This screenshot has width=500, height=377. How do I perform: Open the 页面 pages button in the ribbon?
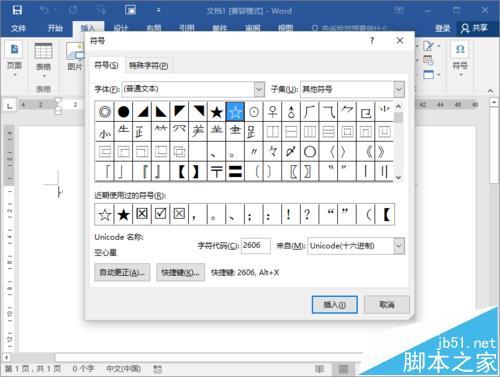tap(14, 58)
